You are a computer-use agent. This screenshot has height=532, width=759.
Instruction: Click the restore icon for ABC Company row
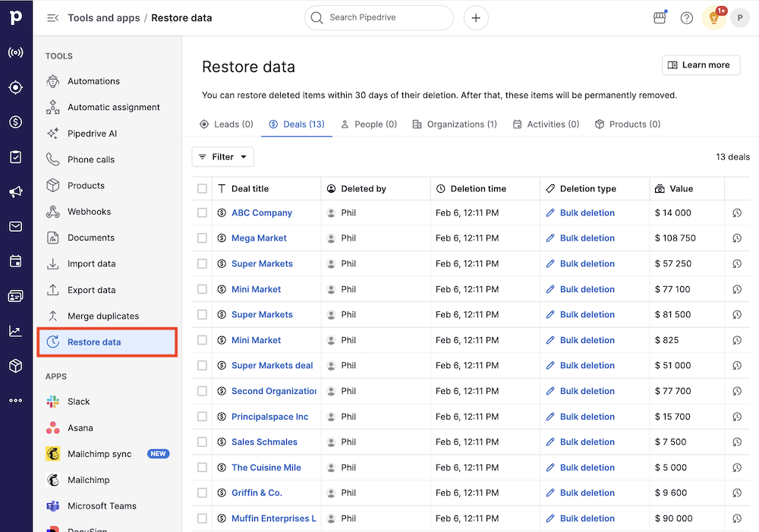point(737,213)
